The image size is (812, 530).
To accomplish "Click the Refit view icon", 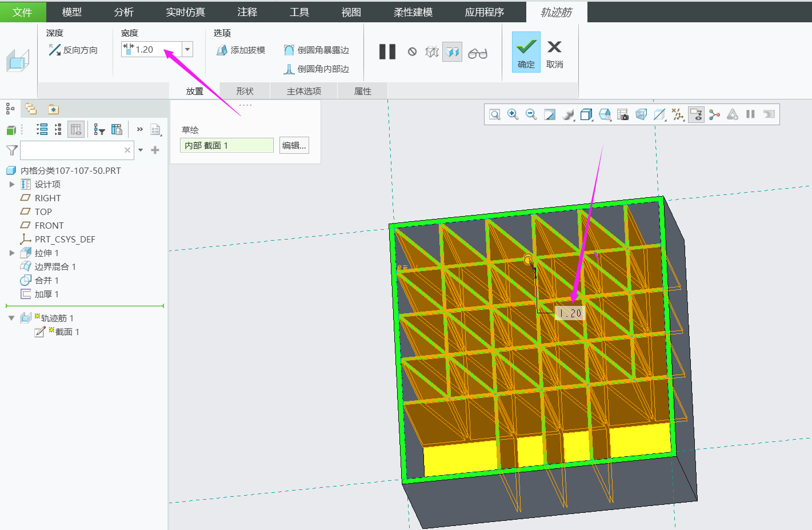I will (x=495, y=114).
